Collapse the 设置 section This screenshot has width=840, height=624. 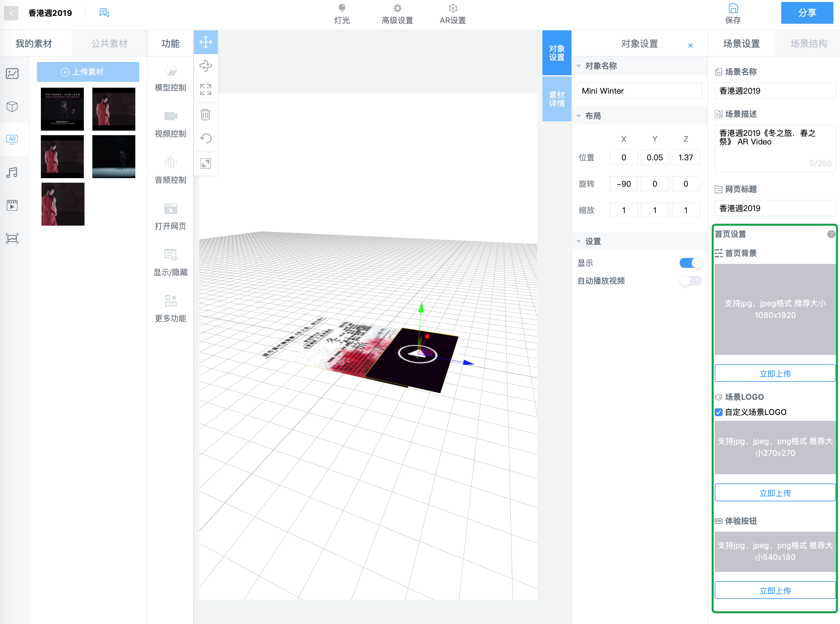(x=579, y=241)
